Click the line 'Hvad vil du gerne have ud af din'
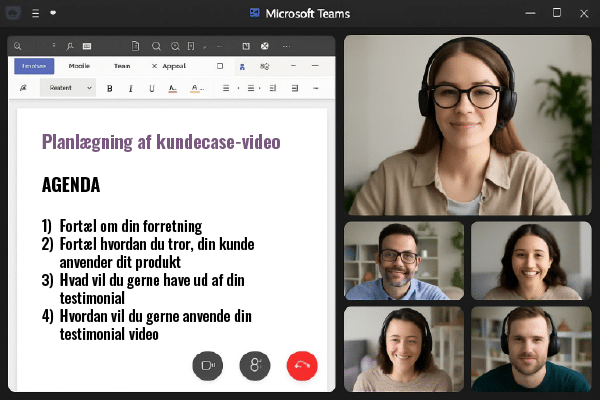 (152, 280)
